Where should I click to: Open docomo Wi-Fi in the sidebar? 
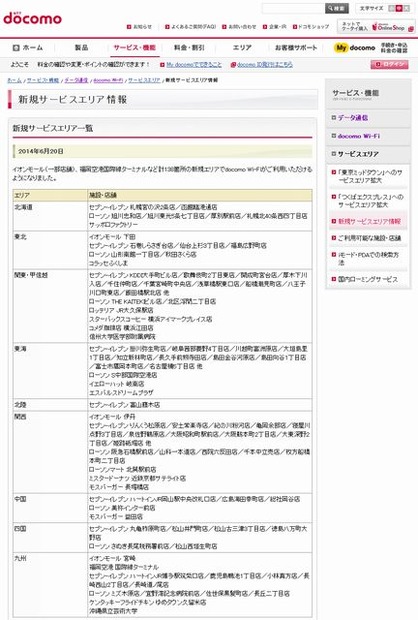(359, 136)
